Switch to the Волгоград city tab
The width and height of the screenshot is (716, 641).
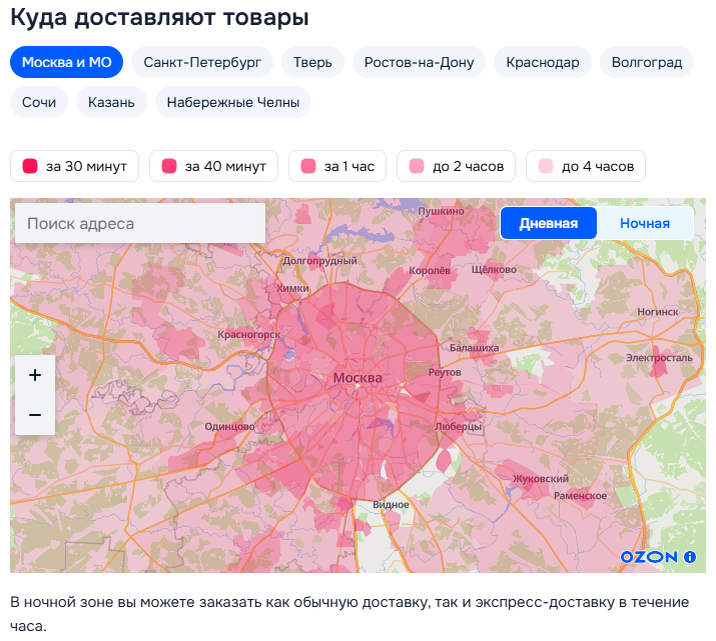click(647, 62)
